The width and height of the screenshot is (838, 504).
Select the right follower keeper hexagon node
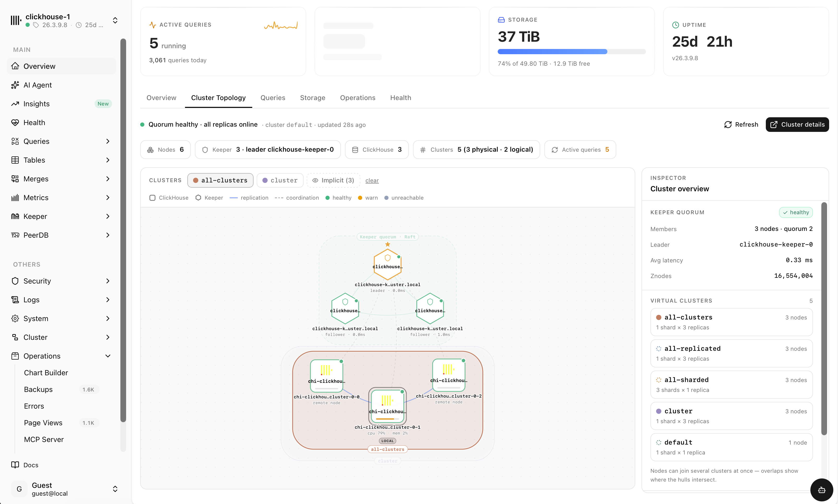pyautogui.click(x=430, y=308)
